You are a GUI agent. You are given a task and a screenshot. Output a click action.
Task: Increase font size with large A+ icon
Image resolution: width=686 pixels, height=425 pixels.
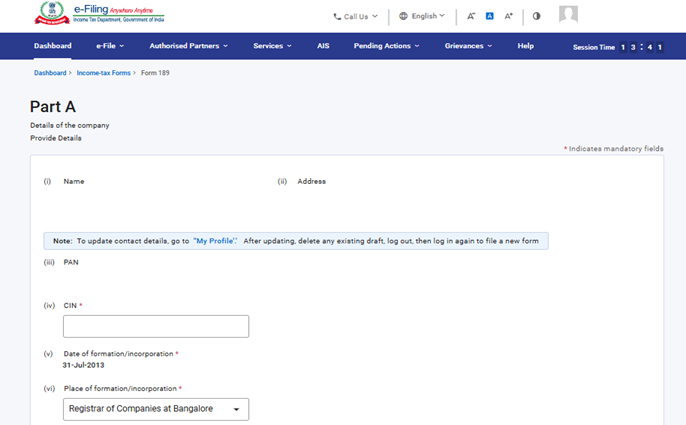[x=508, y=16]
